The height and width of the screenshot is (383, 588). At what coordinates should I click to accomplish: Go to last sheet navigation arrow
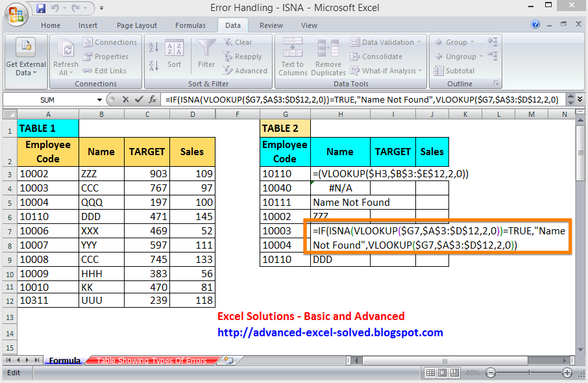point(37,360)
